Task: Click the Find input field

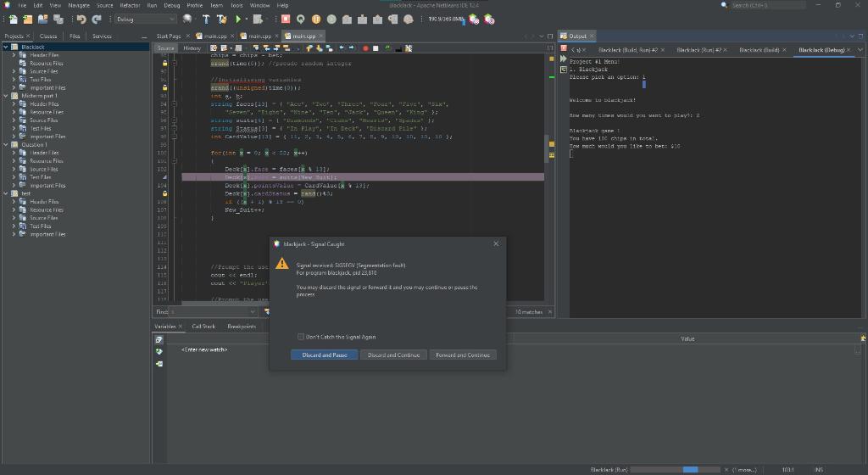Action: coord(214,311)
